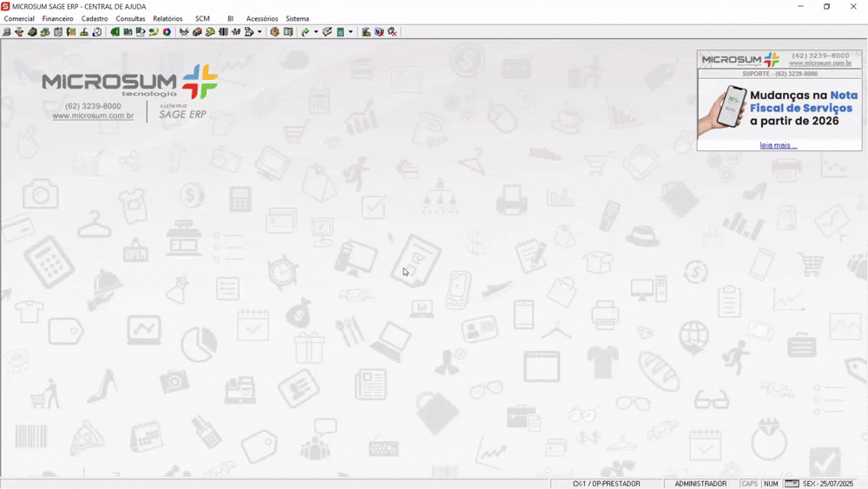Click the "leia mais ..." link
This screenshot has height=489, width=868.
click(779, 145)
